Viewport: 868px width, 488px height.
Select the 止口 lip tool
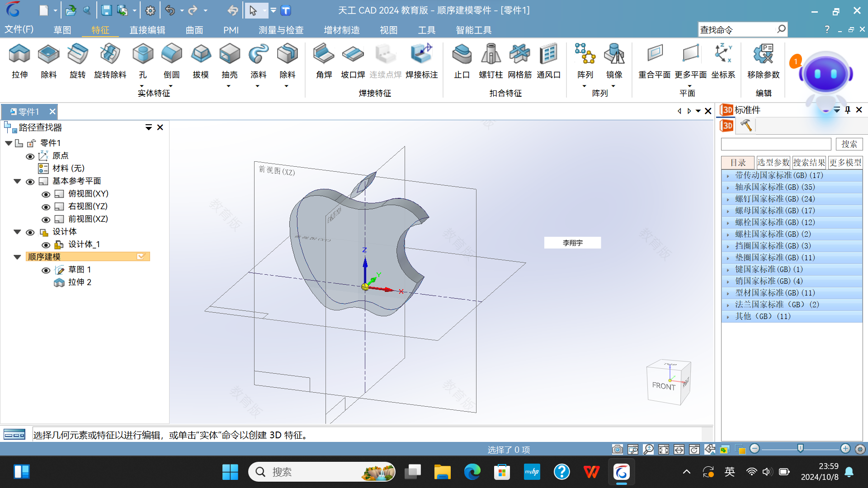(x=462, y=61)
